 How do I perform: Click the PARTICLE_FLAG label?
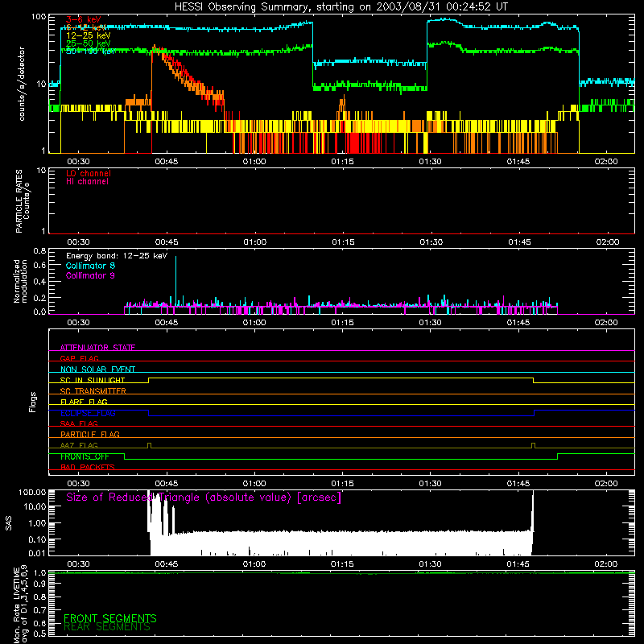90,434
